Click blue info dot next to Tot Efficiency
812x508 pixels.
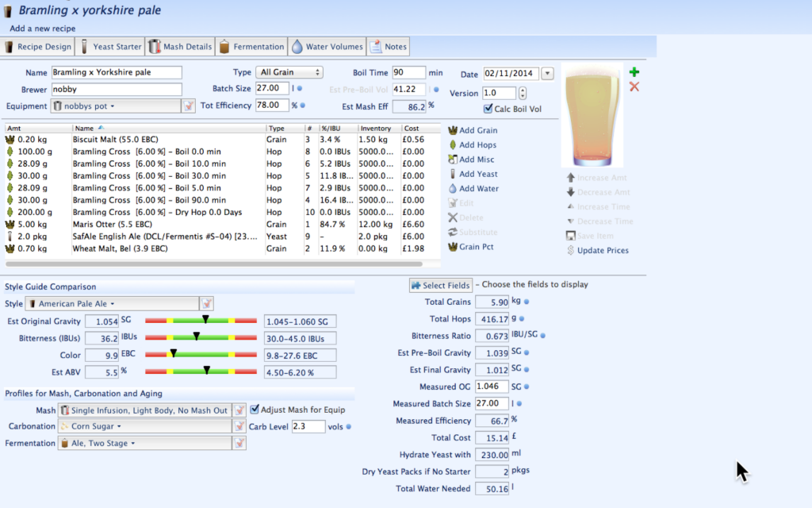(x=302, y=106)
